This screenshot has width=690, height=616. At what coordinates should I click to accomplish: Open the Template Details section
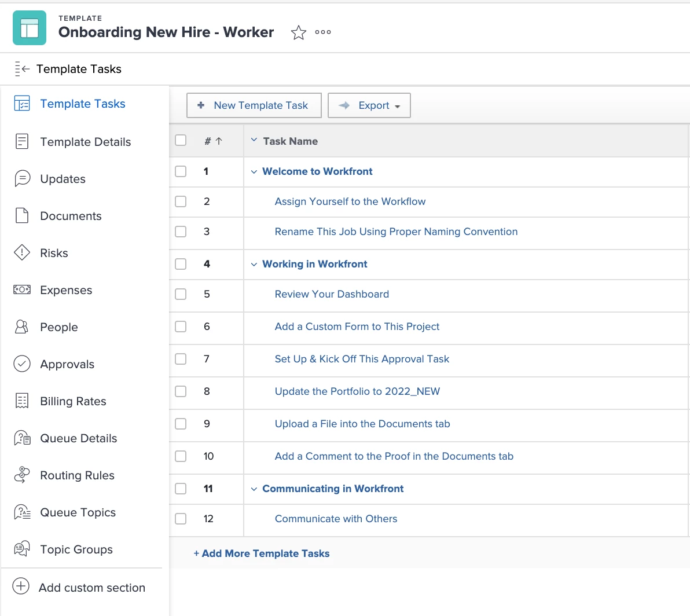[x=85, y=142]
